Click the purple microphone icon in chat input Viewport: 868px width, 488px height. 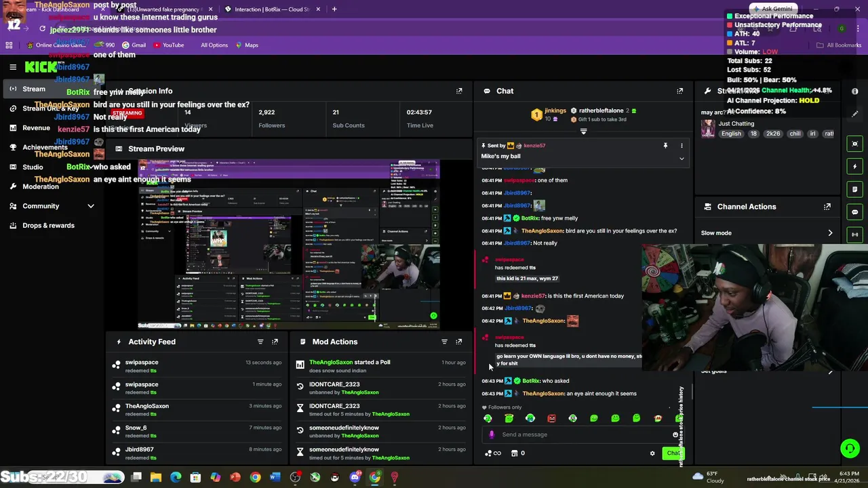click(x=492, y=434)
